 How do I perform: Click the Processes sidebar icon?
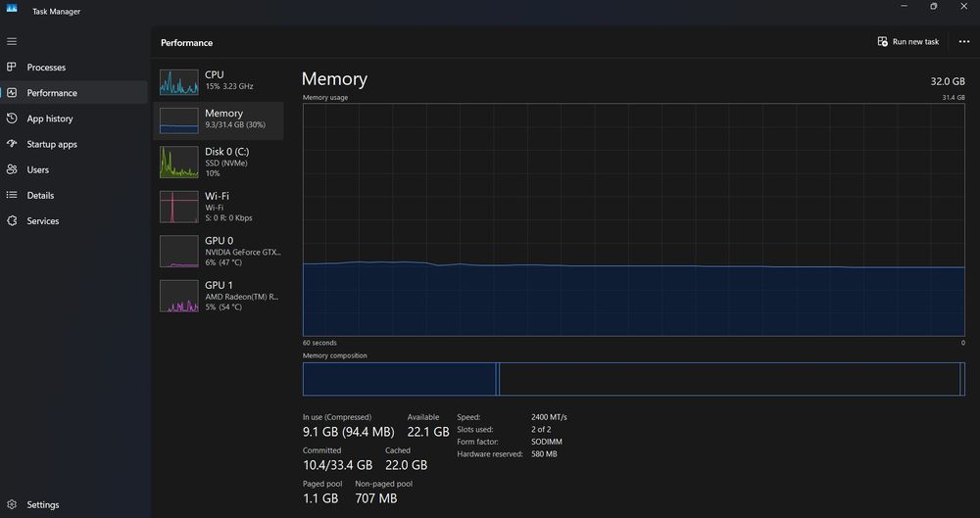pyautogui.click(x=11, y=67)
